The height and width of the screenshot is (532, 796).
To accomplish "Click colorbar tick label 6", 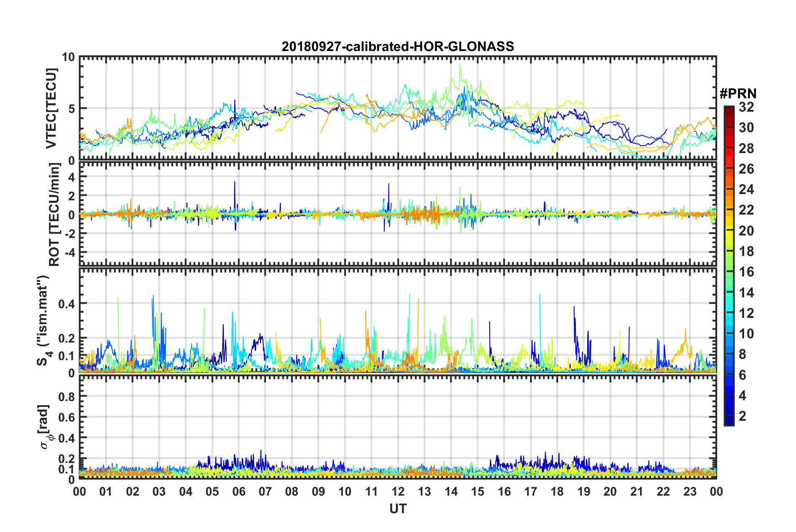I will [x=742, y=375].
